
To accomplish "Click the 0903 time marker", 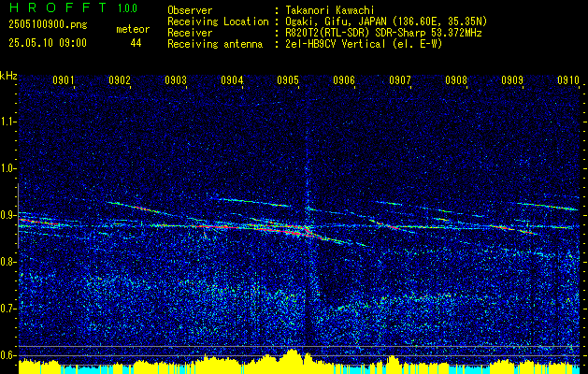I will [176, 79].
